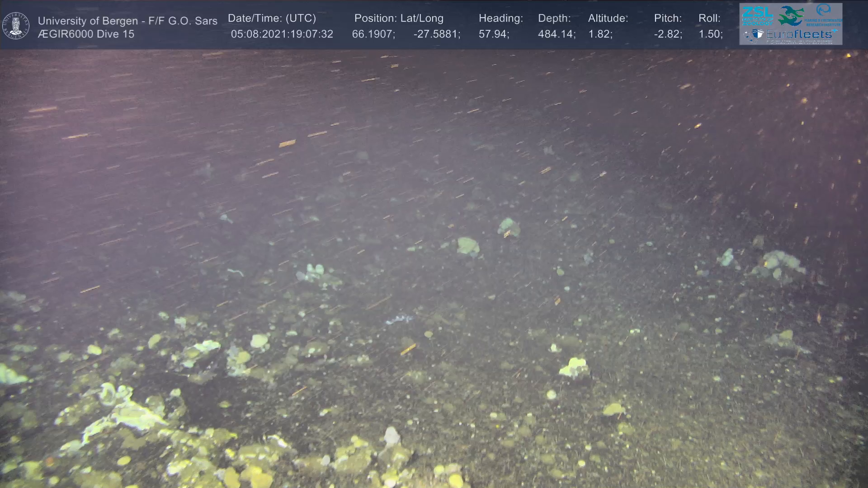
Task: Click the latitude value 66.1907
Action: click(x=373, y=34)
